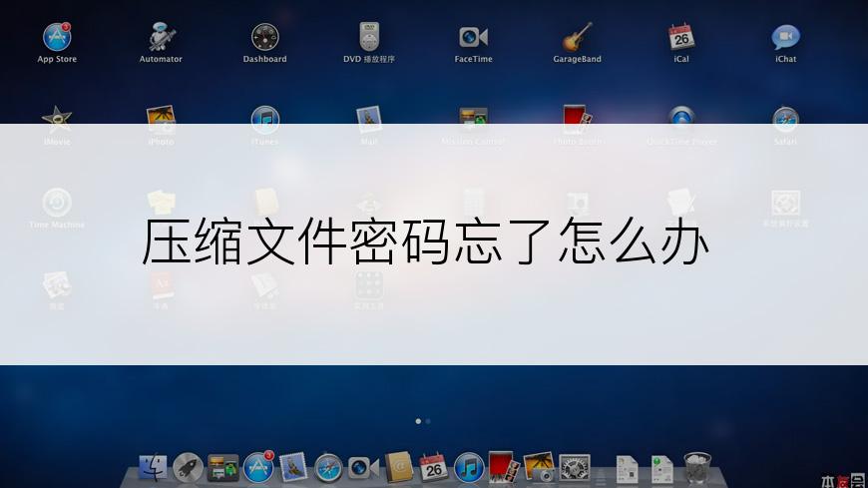
Task: Open Mail stamp icon in the Dock
Action: click(x=293, y=467)
